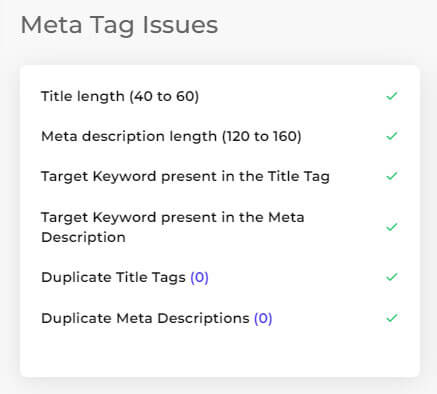Select the Title length (40 to 60) row
Screen dimensions: 437x394
pyautogui.click(x=220, y=96)
